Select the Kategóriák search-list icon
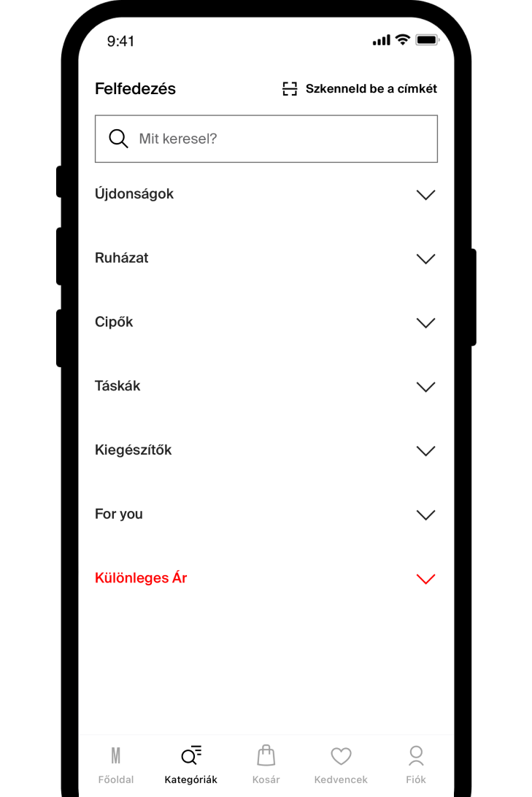The height and width of the screenshot is (797, 532). coord(191,755)
